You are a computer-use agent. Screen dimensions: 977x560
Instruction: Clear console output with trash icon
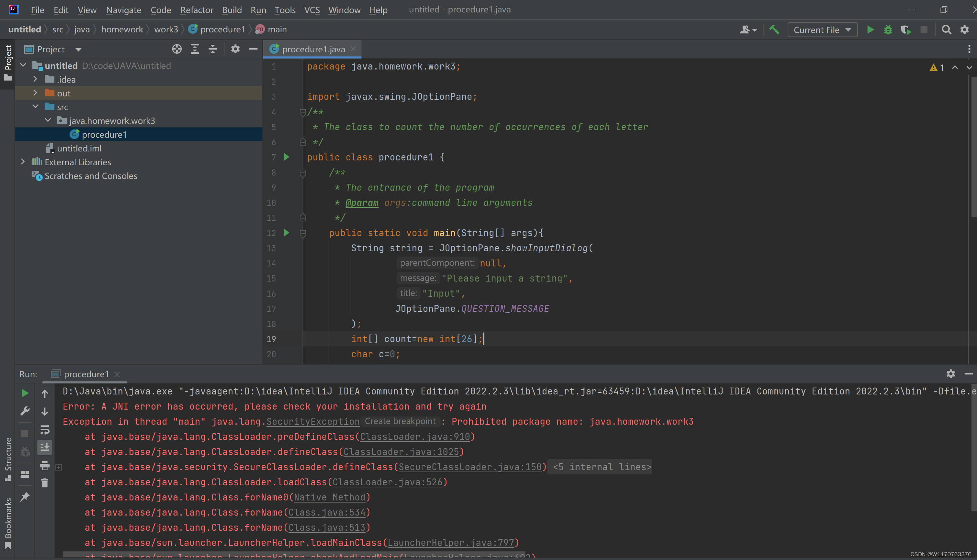pos(45,483)
